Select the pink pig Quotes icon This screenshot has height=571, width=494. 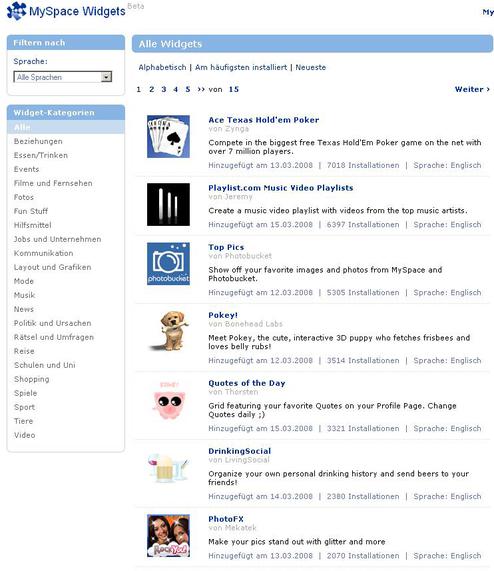click(169, 400)
